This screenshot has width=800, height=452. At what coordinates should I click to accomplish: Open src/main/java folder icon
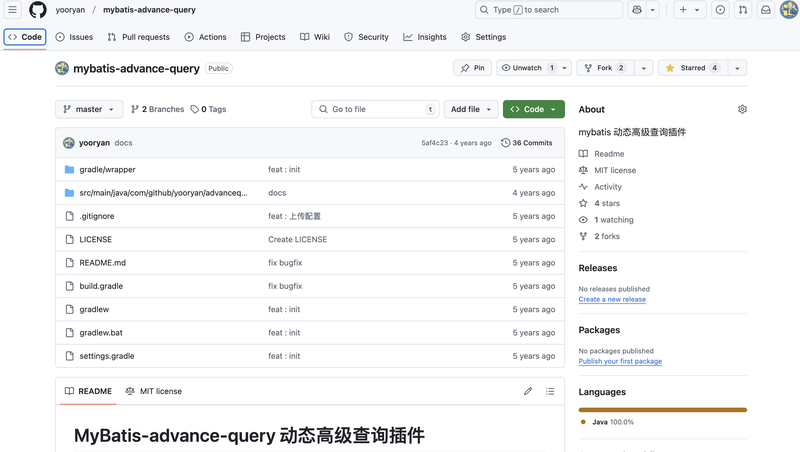pyautogui.click(x=69, y=193)
